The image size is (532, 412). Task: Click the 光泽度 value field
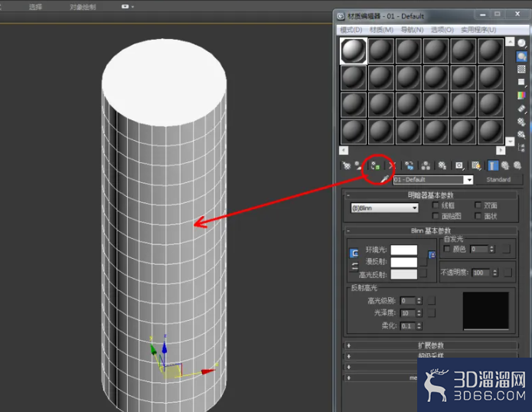(408, 313)
